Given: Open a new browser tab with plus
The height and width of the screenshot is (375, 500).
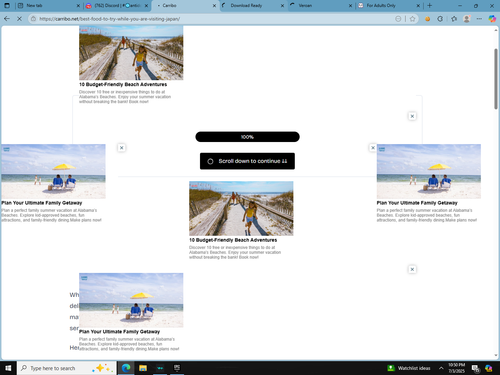Looking at the screenshot, I should coord(429,5).
